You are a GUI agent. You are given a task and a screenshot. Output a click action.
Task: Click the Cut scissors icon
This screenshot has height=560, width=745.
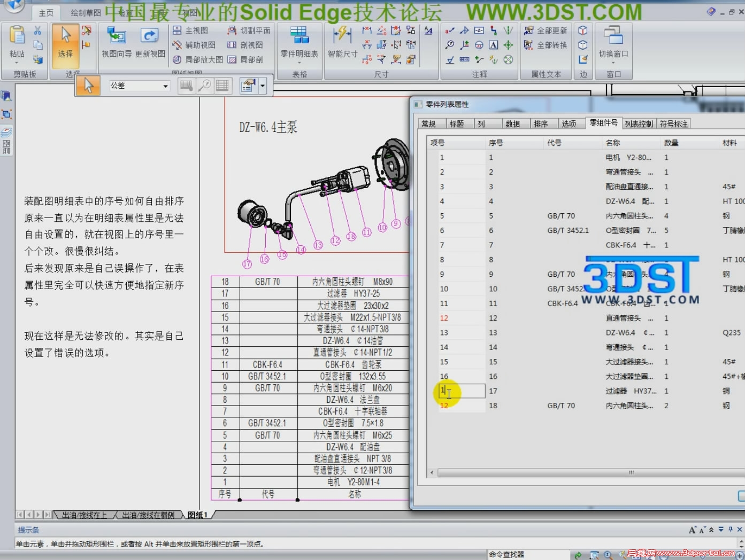coord(37,31)
